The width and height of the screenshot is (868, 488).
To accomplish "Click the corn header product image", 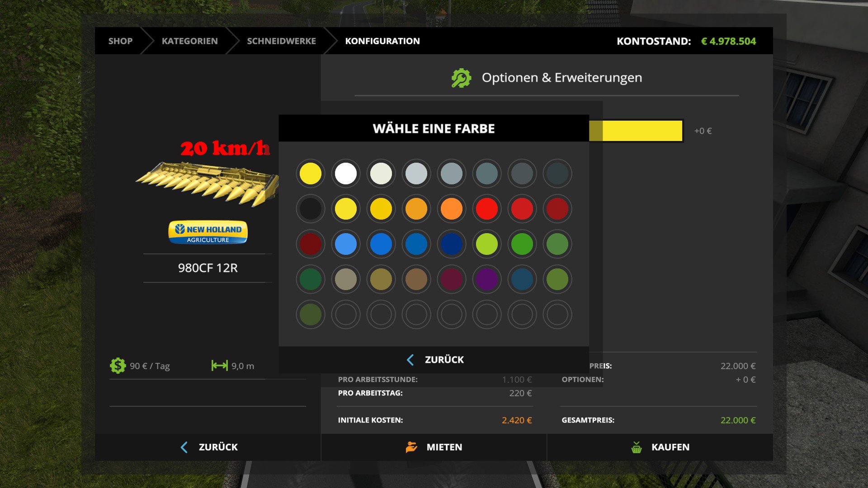I will (x=207, y=184).
